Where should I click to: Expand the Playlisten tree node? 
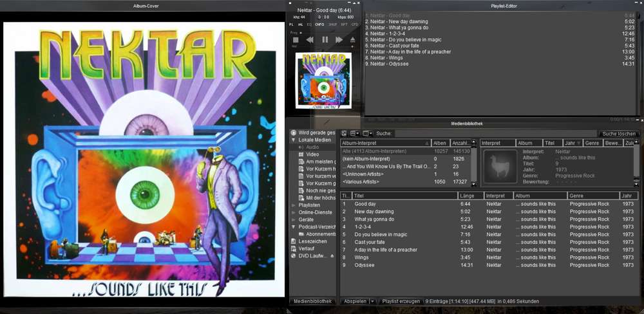[294, 205]
